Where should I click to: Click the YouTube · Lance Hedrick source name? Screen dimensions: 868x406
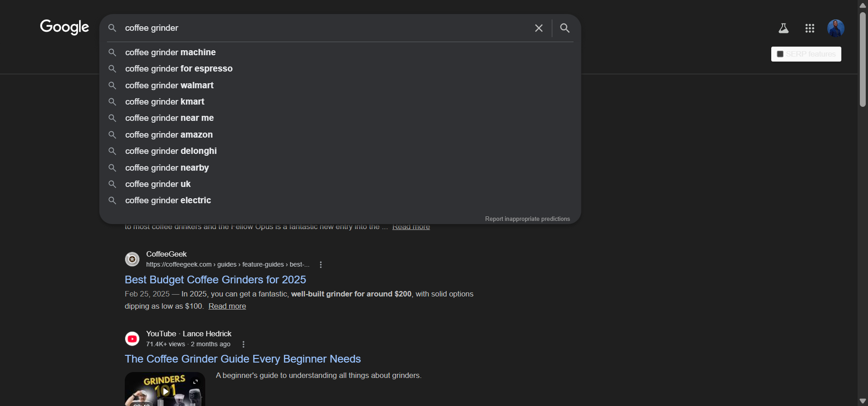pos(189,334)
